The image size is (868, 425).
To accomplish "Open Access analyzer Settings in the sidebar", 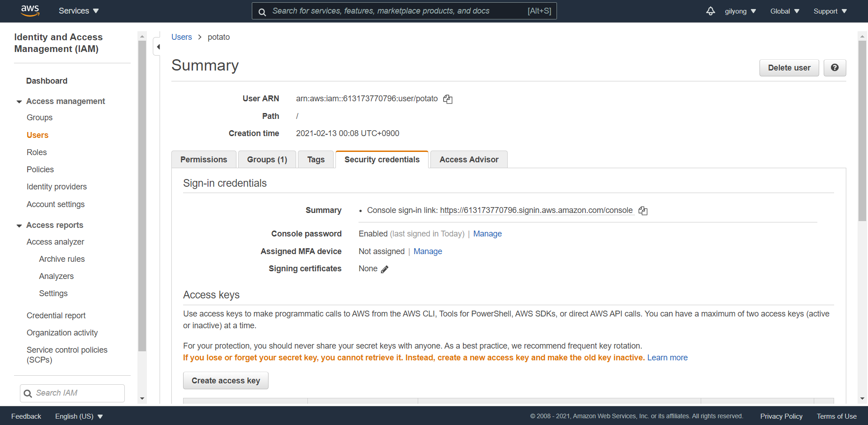I will (x=53, y=293).
